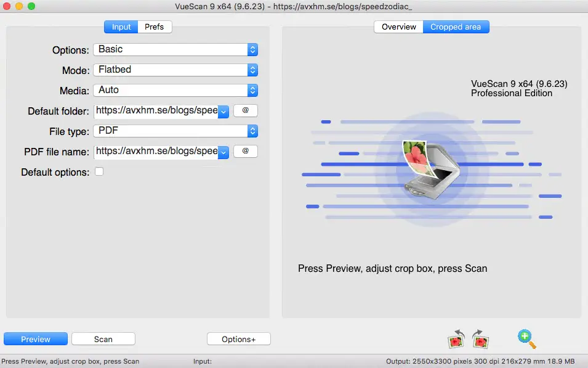
Task: Expand the Default folder history arrow
Action: [x=224, y=112]
